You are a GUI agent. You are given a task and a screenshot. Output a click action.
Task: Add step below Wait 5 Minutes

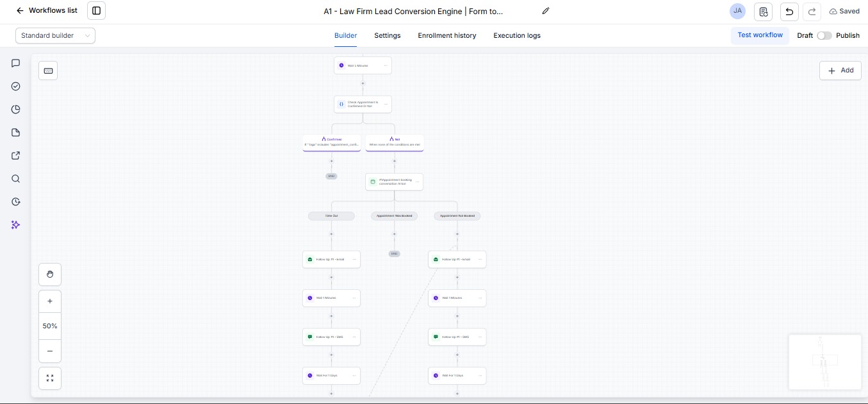click(363, 83)
